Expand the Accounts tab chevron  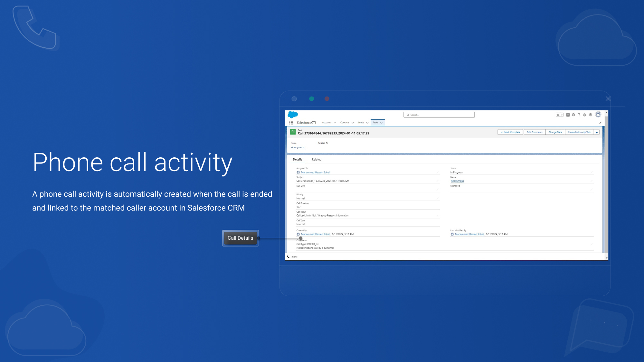click(335, 123)
